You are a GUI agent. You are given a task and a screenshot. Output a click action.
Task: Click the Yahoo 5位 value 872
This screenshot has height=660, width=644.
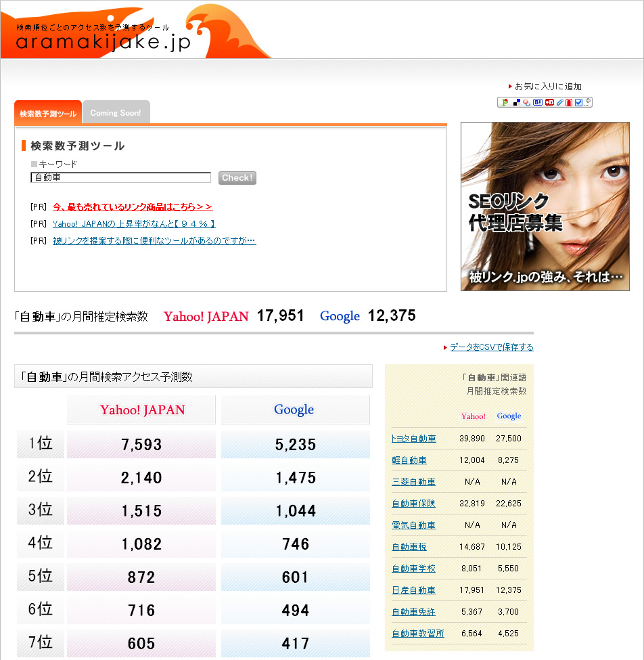tap(141, 577)
